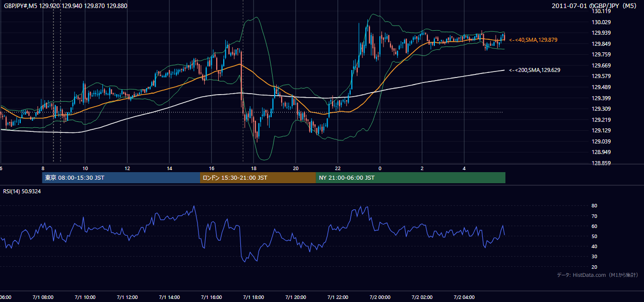This screenshot has width=644, height=302.
Task: Click the 7/1 18:00 time axis label
Action: pyautogui.click(x=253, y=297)
